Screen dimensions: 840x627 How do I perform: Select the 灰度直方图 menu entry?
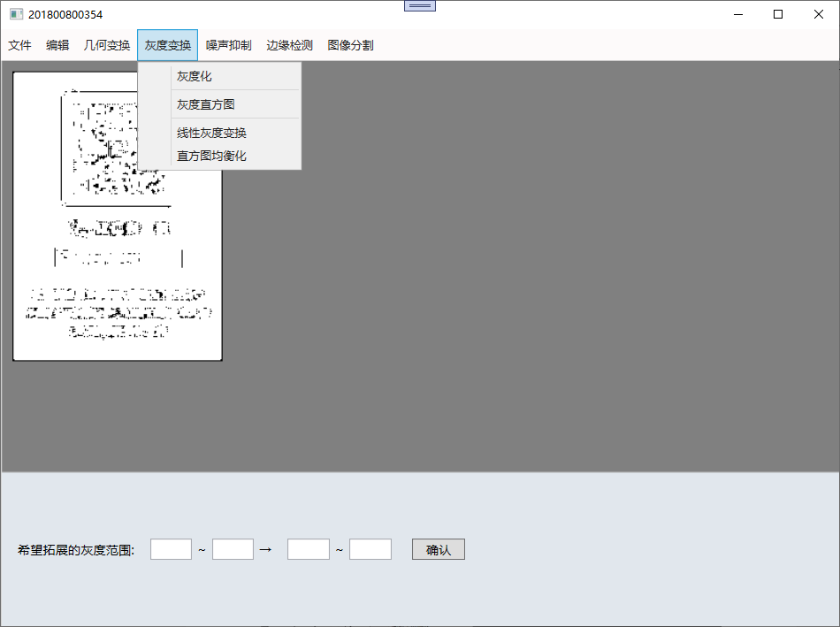(219, 104)
